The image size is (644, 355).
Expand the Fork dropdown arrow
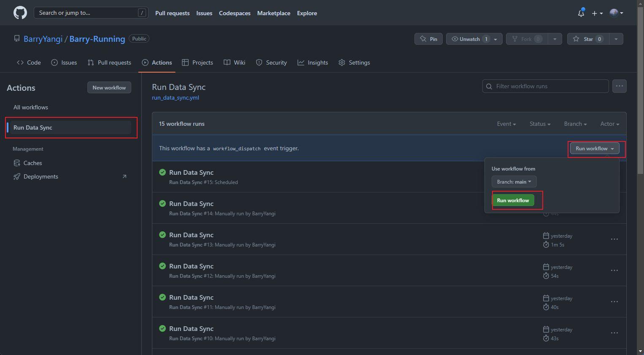click(x=555, y=39)
